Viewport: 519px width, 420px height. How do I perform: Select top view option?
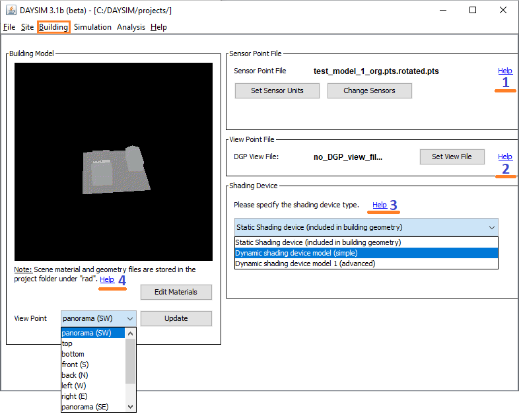pyautogui.click(x=93, y=343)
